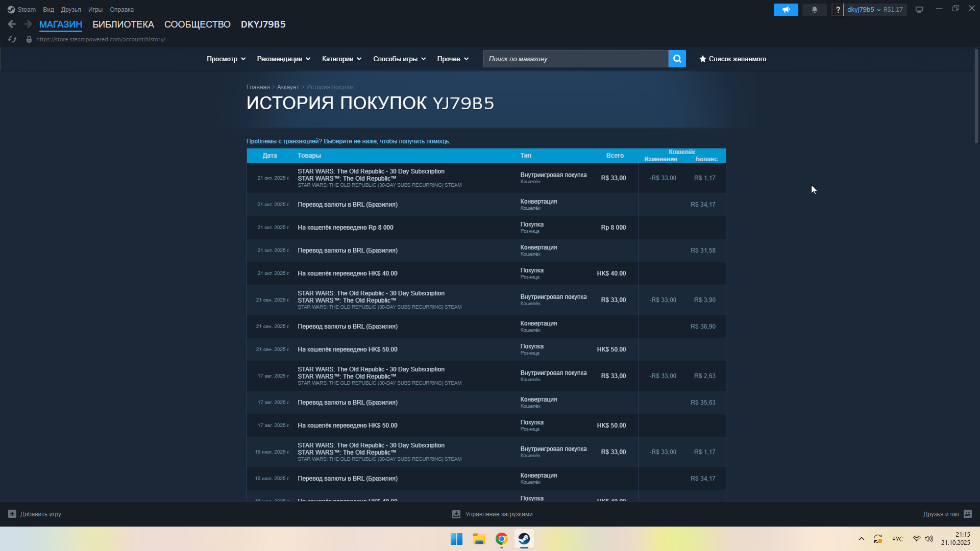Expand the Категории dropdown menu
The image size is (980, 551).
click(341, 59)
